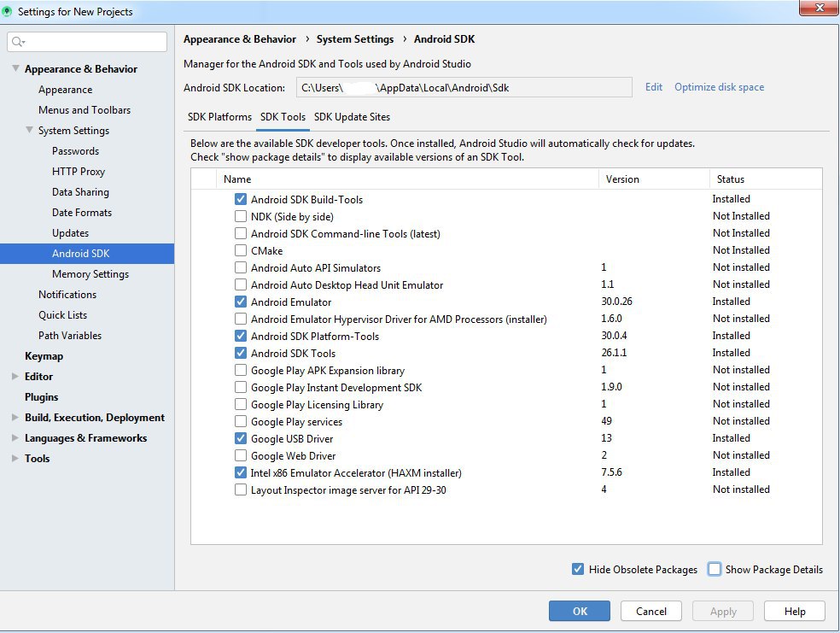Image resolution: width=840 pixels, height=633 pixels.
Task: Click the Optimize disk space link
Action: point(719,87)
